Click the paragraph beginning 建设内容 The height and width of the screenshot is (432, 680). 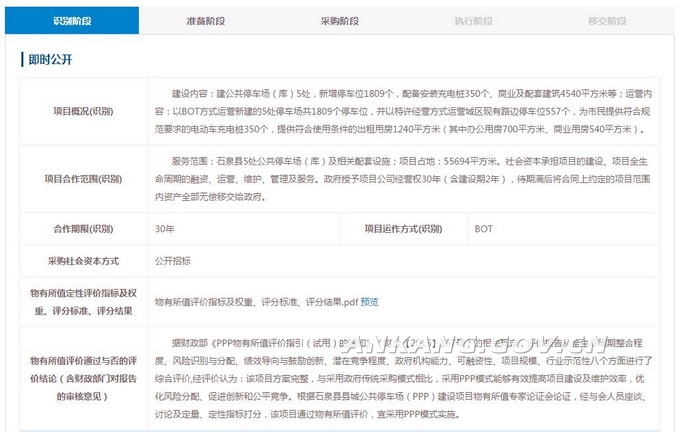[403, 111]
